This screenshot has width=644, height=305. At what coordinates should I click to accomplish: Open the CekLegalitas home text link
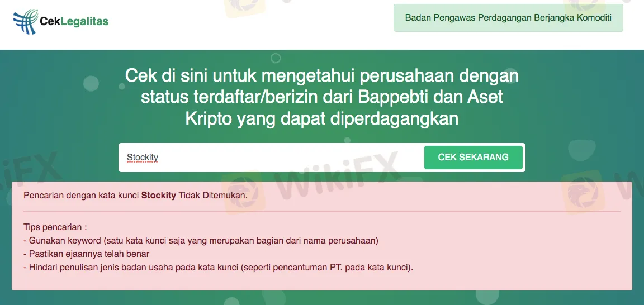(74, 21)
